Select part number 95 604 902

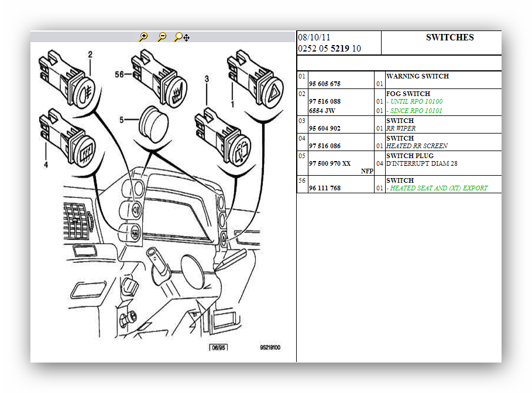(x=324, y=128)
